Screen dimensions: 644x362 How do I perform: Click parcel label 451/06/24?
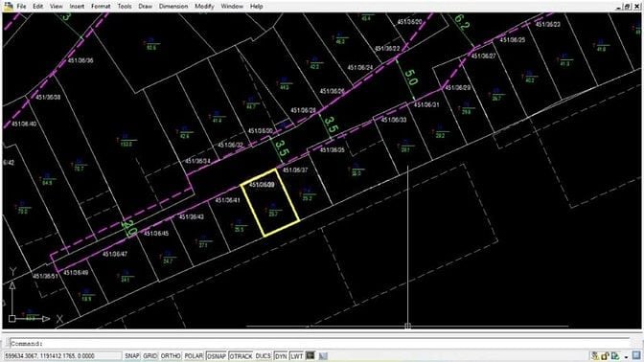pos(360,67)
